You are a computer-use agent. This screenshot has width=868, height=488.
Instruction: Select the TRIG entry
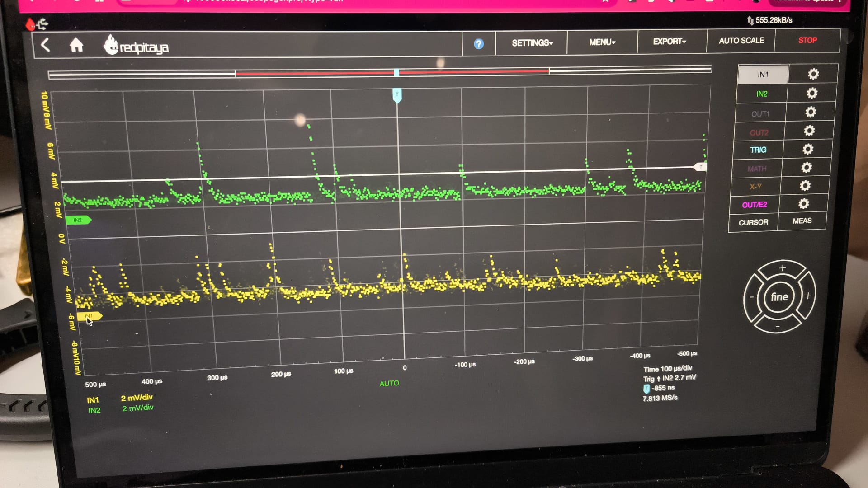(x=758, y=150)
